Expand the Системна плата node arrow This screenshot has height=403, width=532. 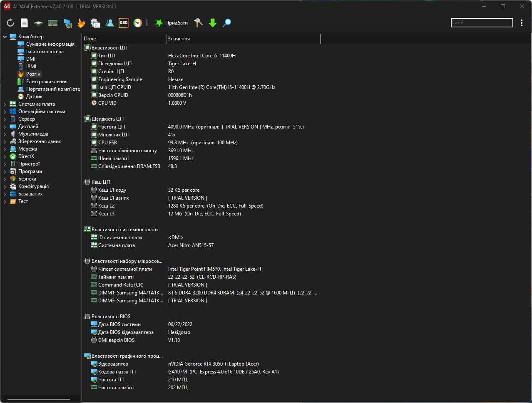click(x=5, y=104)
